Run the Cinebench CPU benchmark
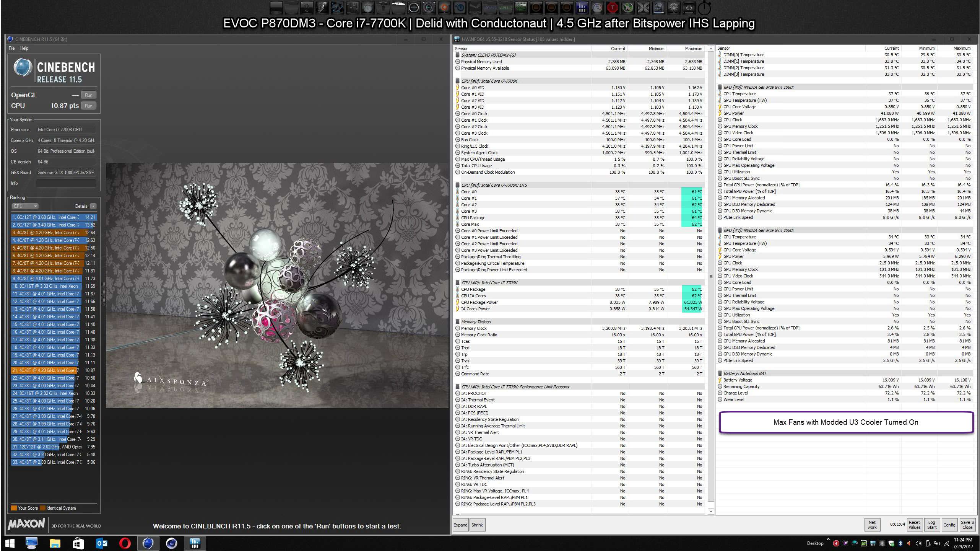Image resolution: width=980 pixels, height=551 pixels. click(x=88, y=106)
